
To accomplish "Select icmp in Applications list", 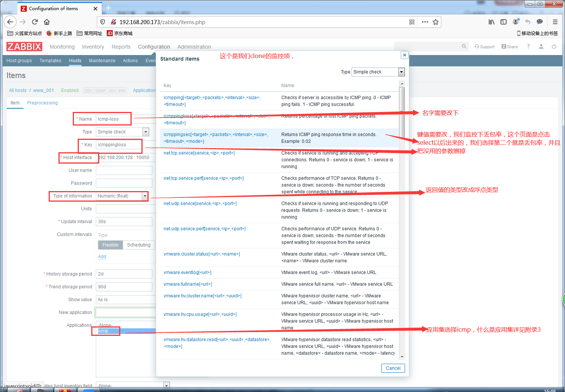I will pos(126,331).
